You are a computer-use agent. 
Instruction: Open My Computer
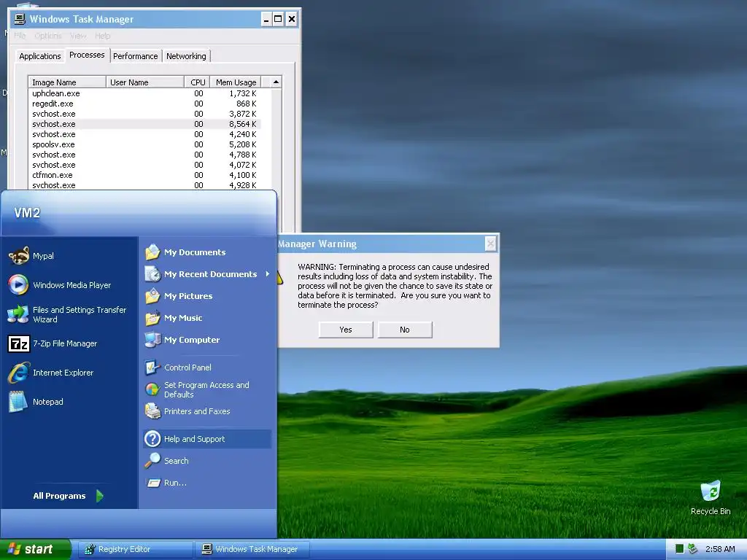(x=182, y=340)
